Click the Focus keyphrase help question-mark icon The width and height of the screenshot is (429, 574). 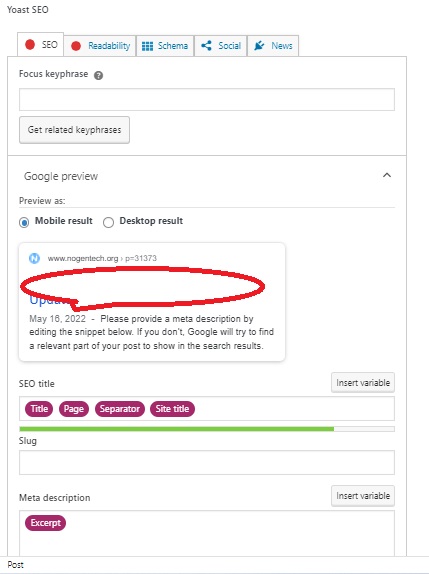(x=98, y=75)
